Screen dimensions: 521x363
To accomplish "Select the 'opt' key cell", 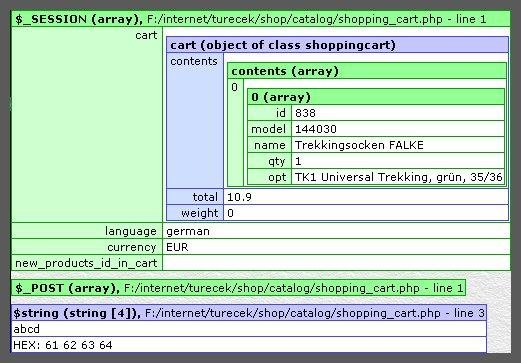I will pyautogui.click(x=270, y=177).
